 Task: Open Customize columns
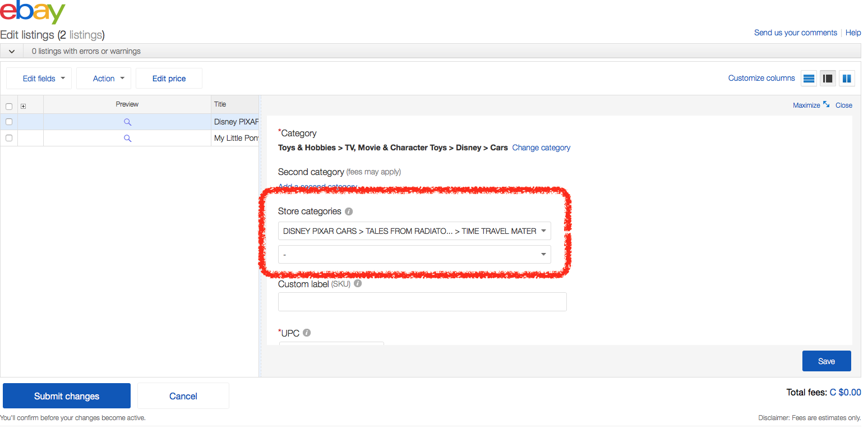coord(761,78)
